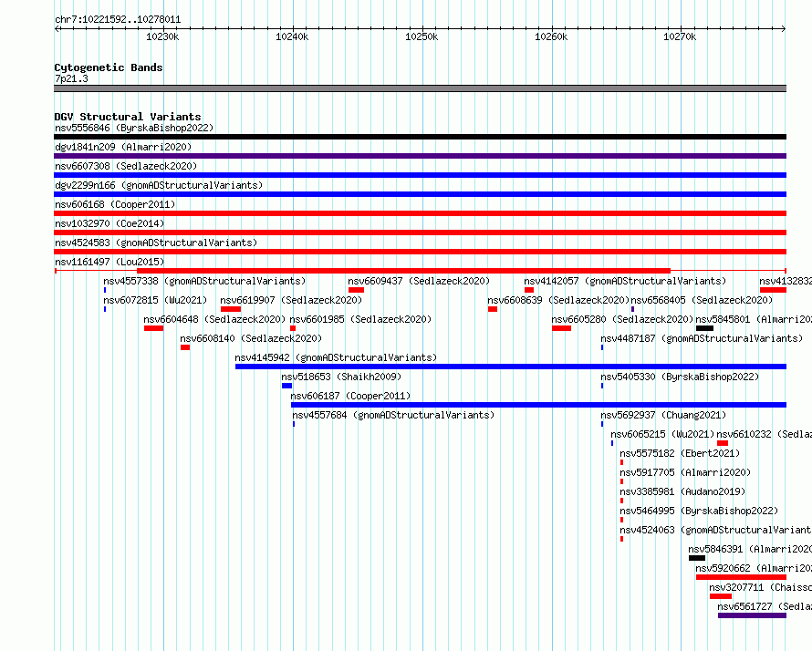Click nsv5692937 (Chuang2021) label
Viewport: 812px width, 651px height.
click(663, 415)
